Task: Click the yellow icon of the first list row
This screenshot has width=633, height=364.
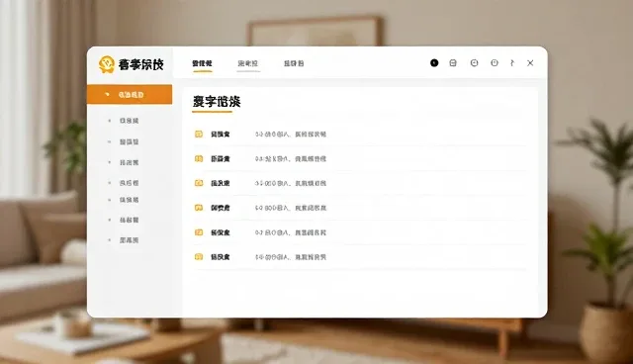Action: click(199, 134)
